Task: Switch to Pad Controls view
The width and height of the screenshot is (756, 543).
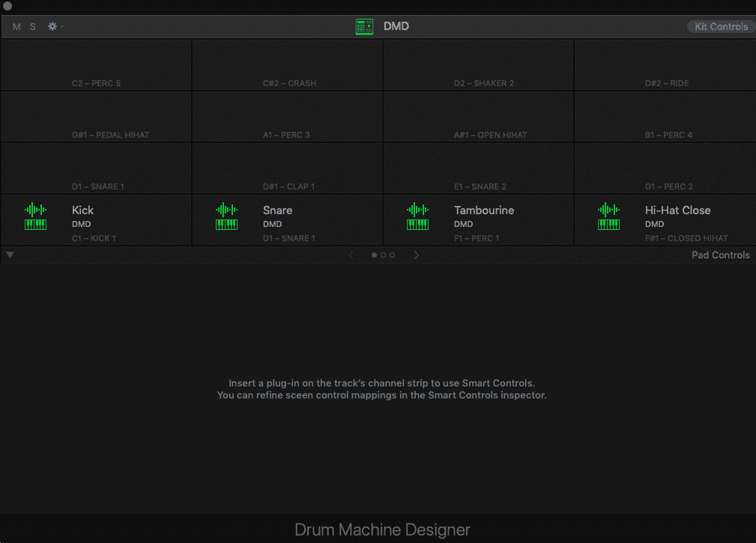Action: coord(720,255)
